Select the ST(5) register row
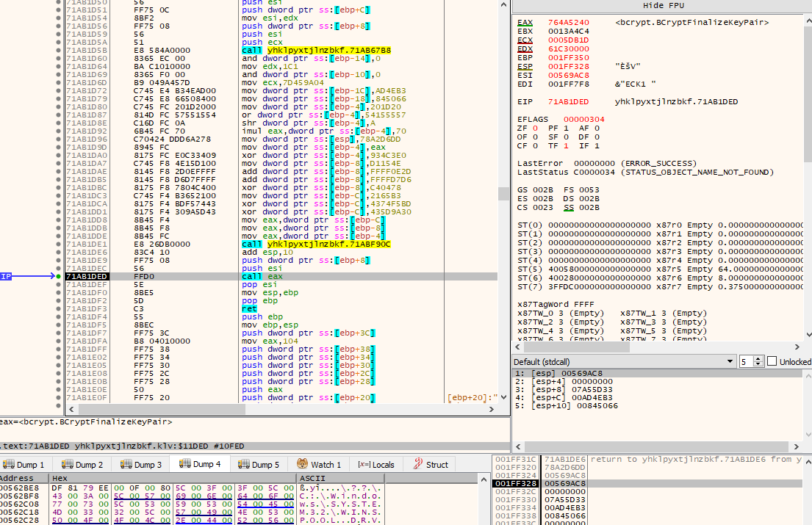 coord(661,269)
